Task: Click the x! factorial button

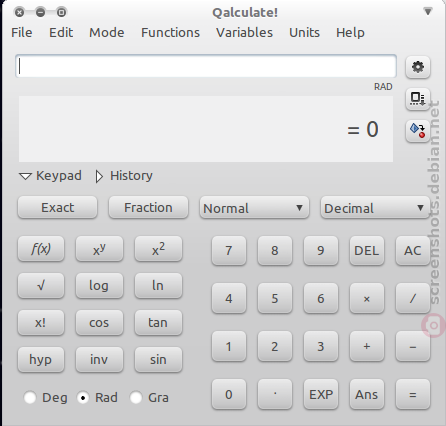Action: pyautogui.click(x=41, y=323)
